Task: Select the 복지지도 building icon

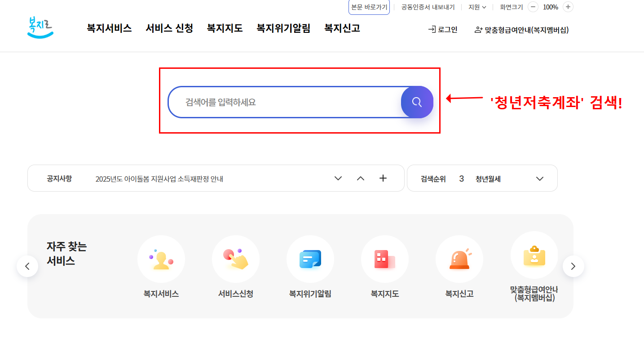Action: [384, 259]
